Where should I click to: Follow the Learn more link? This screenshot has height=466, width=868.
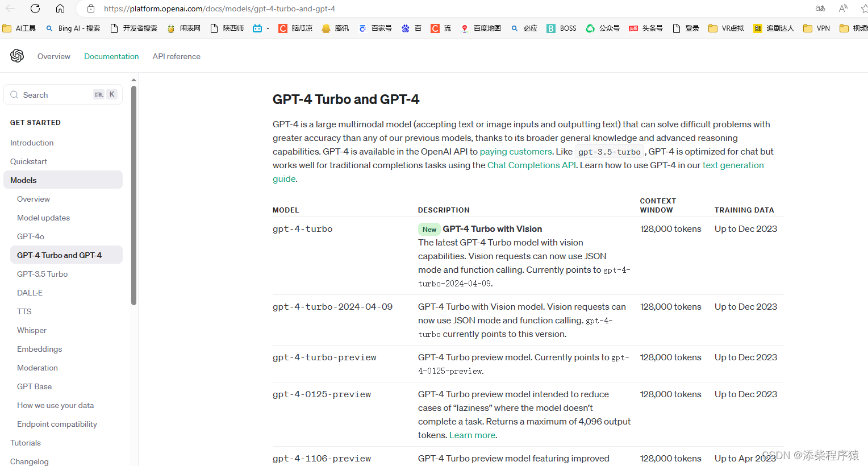pos(473,435)
